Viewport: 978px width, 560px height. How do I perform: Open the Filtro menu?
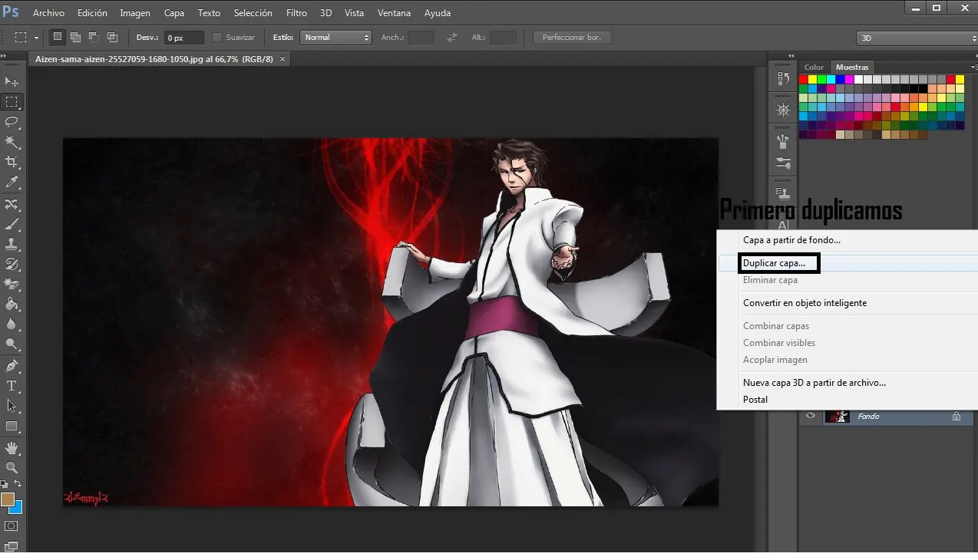[296, 13]
